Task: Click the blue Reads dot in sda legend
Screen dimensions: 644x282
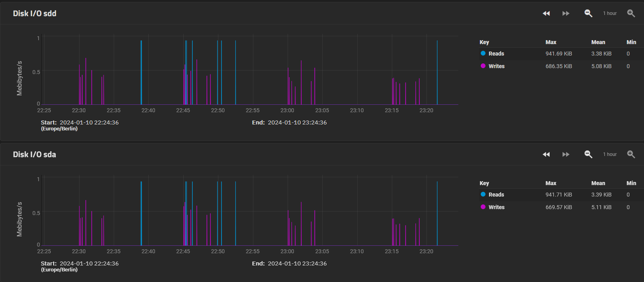Action: tap(483, 194)
